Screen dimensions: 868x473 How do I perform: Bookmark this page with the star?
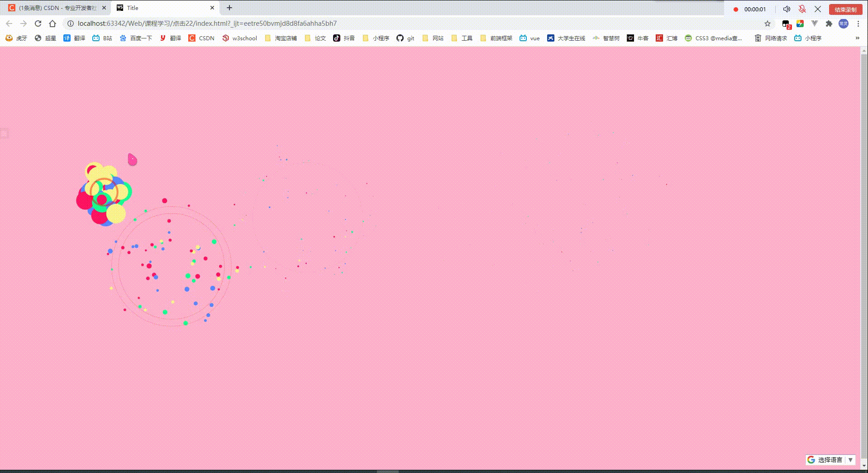click(x=768, y=24)
